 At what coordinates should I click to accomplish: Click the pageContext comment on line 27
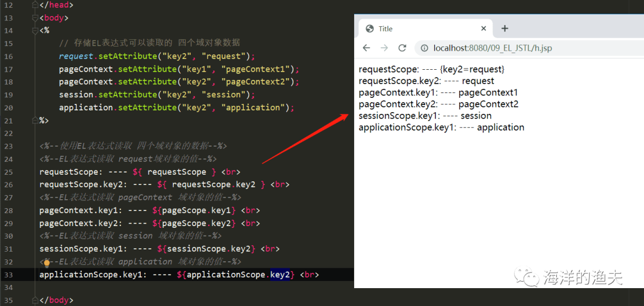[140, 197]
